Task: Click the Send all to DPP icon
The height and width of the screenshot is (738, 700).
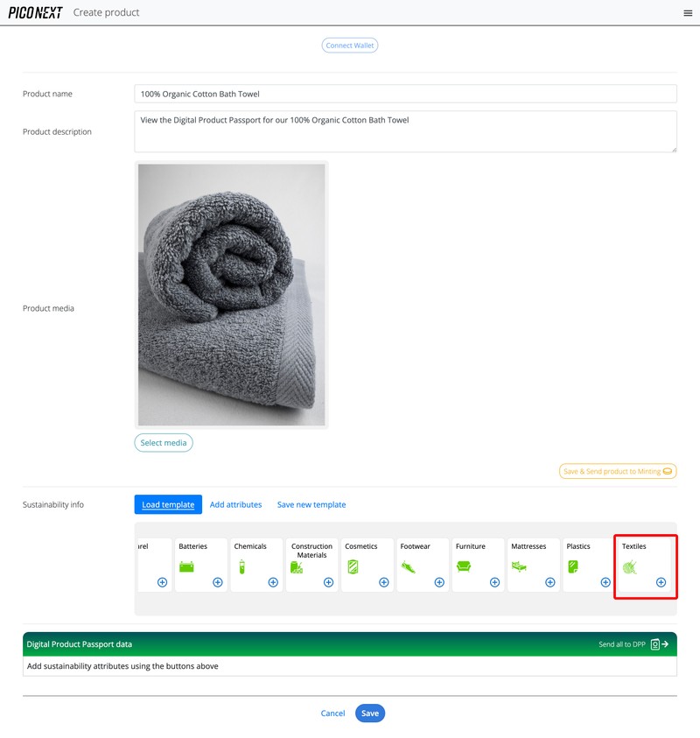Action: click(x=661, y=644)
